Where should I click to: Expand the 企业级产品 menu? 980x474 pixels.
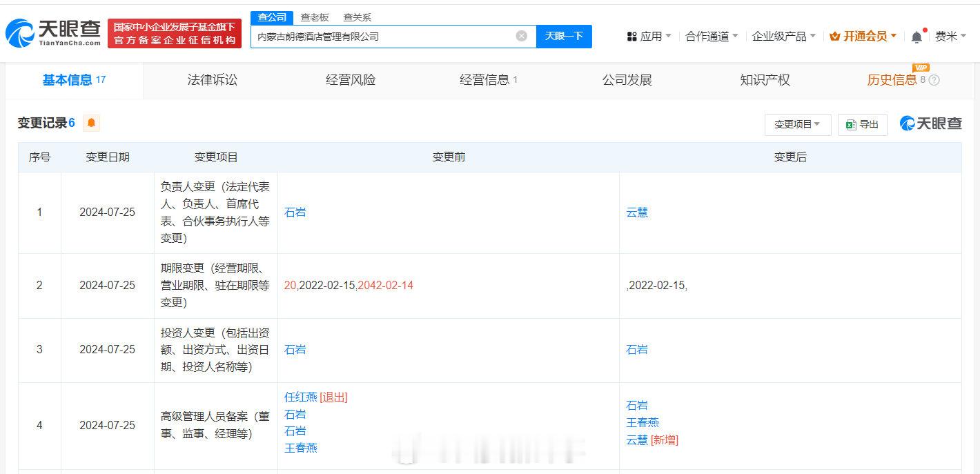click(784, 37)
